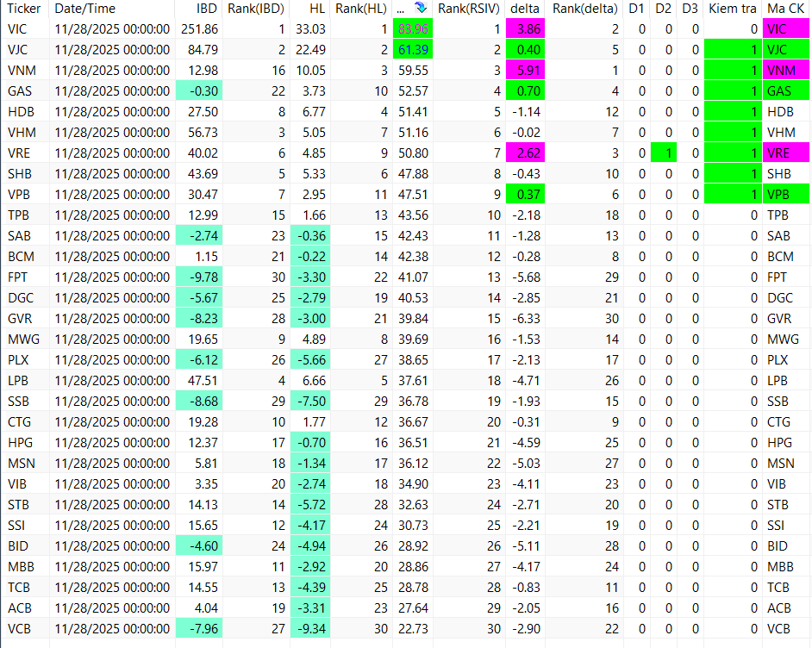Image resolution: width=812 pixels, height=648 pixels.
Task: Select VIC in the Ticker column
Action: click(17, 29)
